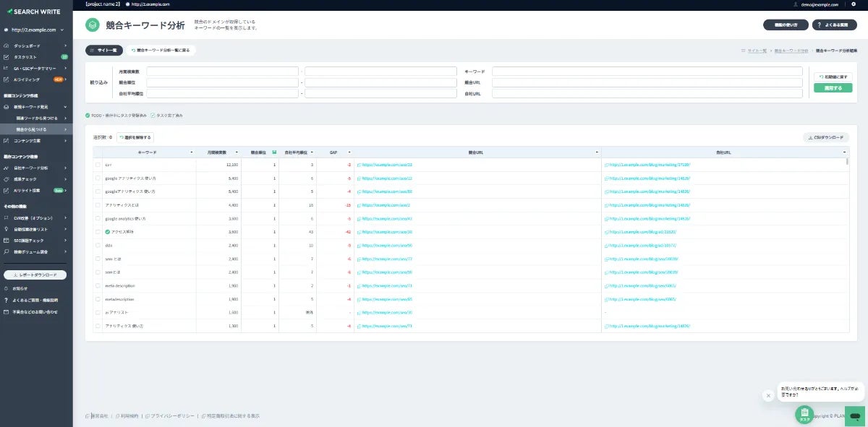Click the green layers icon beside 競合キーワード分析

(92, 25)
